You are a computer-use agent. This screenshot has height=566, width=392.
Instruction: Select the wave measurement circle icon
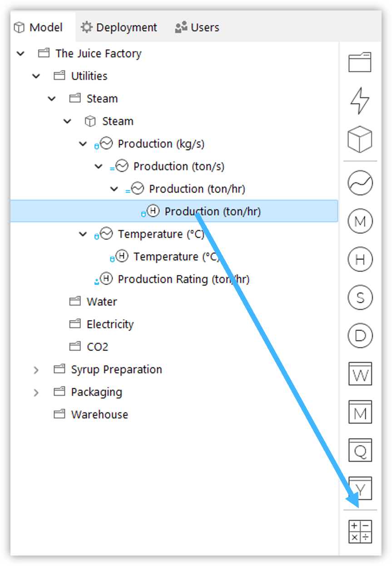click(x=360, y=183)
